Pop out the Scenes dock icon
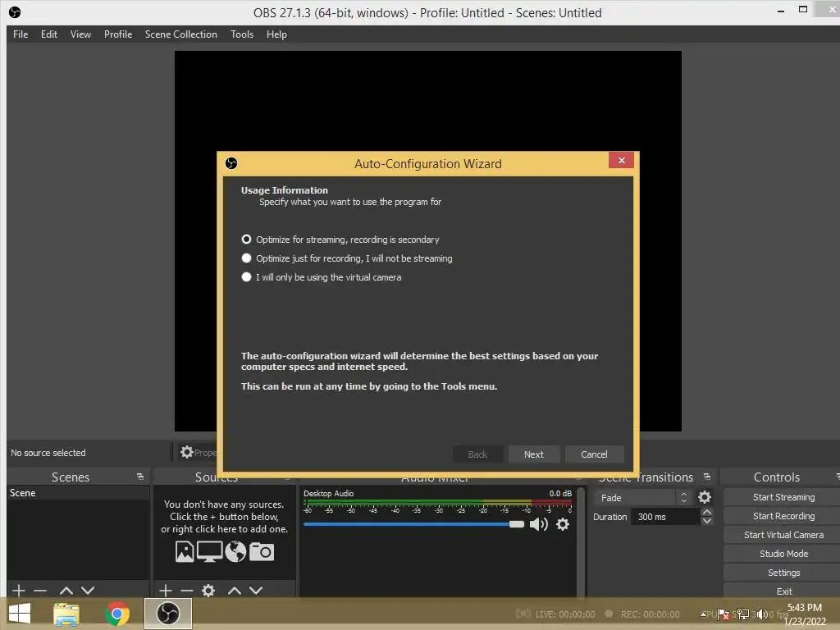This screenshot has width=840, height=630. (140, 477)
